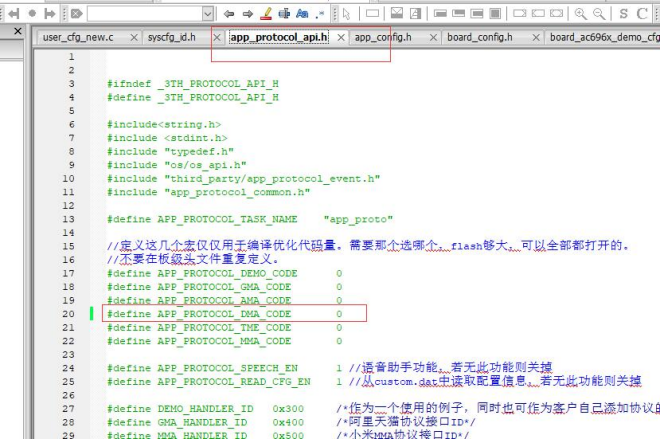The image size is (660, 439).
Task: Click the APP_PROTOCOL_TASK_NAME define line
Action: (x=250, y=219)
